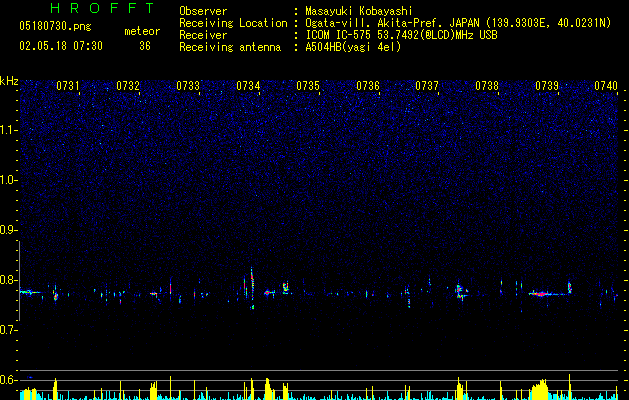Click the tall meteor echo at 0734
629x400 pixels.
252,288
